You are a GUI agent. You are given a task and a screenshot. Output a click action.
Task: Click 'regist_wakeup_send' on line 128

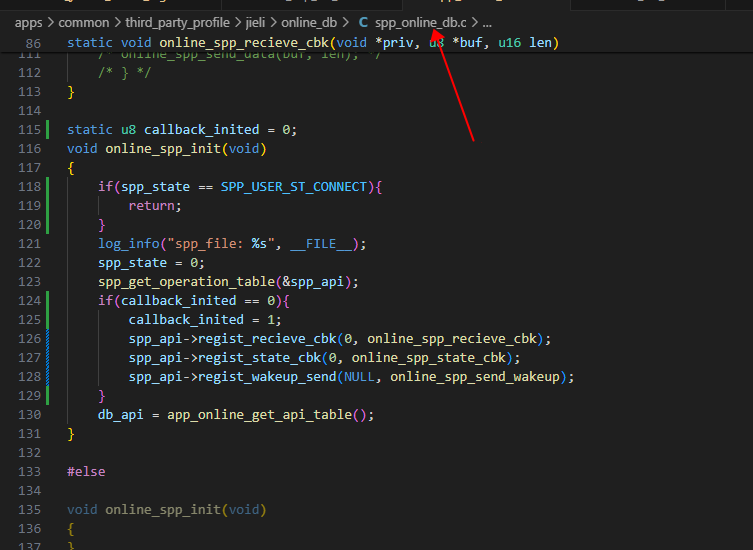point(267,377)
